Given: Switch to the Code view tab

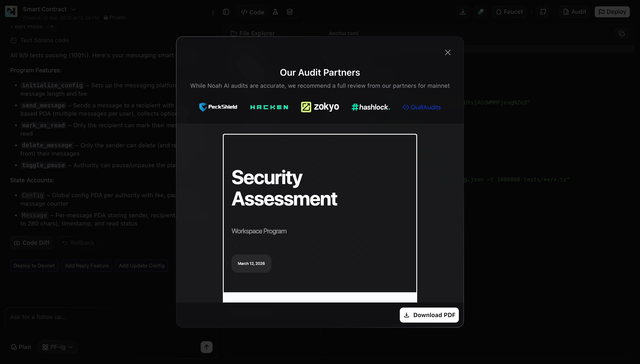Looking at the screenshot, I should (x=252, y=12).
